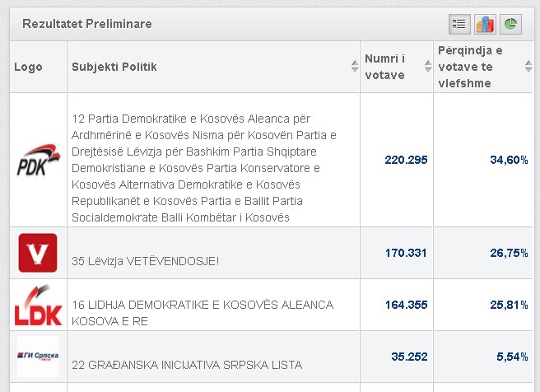Click the 26,75% percentage cell
The height and width of the screenshot is (392, 540).
pyautogui.click(x=509, y=253)
